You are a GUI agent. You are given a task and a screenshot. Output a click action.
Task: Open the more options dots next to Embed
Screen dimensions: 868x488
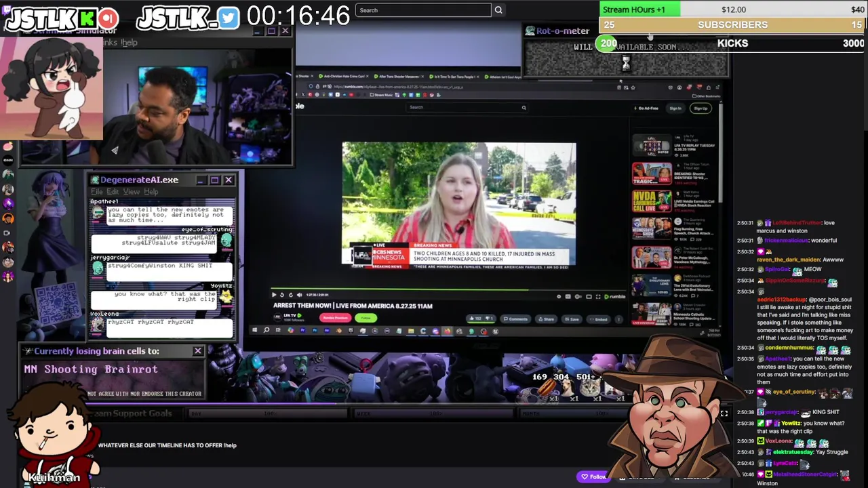(618, 319)
